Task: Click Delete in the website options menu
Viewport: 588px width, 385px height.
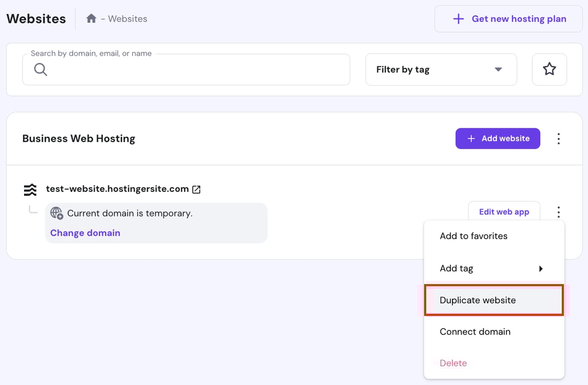Action: pyautogui.click(x=453, y=362)
